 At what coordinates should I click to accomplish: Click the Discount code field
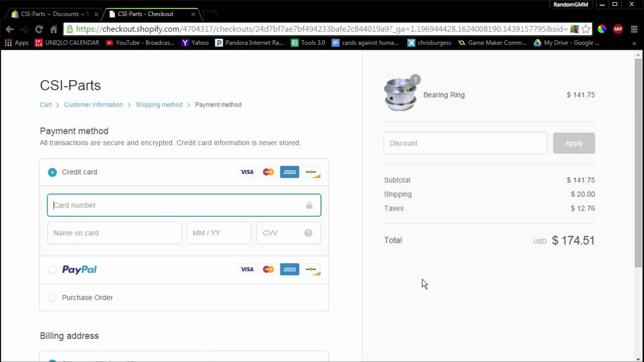click(x=465, y=143)
